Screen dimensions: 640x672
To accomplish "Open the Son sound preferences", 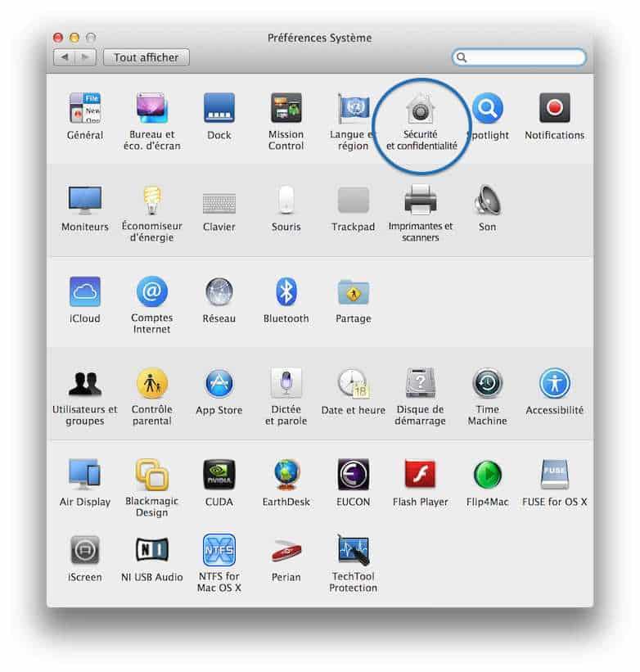I will [x=488, y=200].
